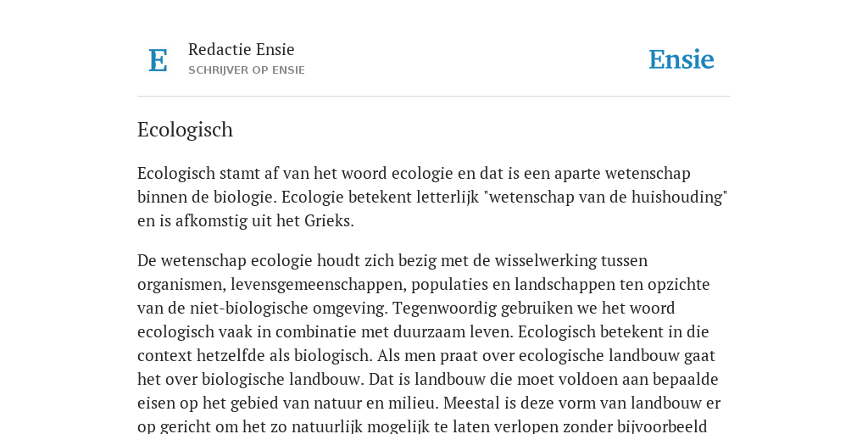
Task: Click the horizontal divider below the header
Action: click(434, 97)
